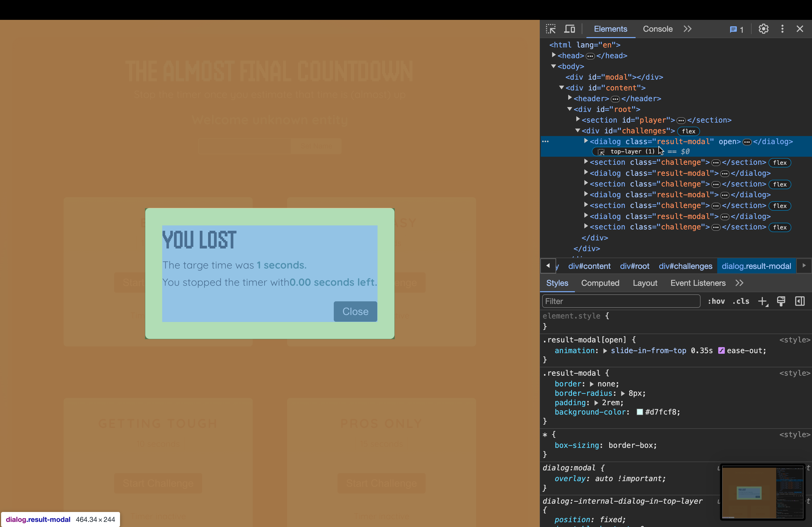The height and width of the screenshot is (527, 812).
Task: Open the Computed styles tab
Action: 600,283
